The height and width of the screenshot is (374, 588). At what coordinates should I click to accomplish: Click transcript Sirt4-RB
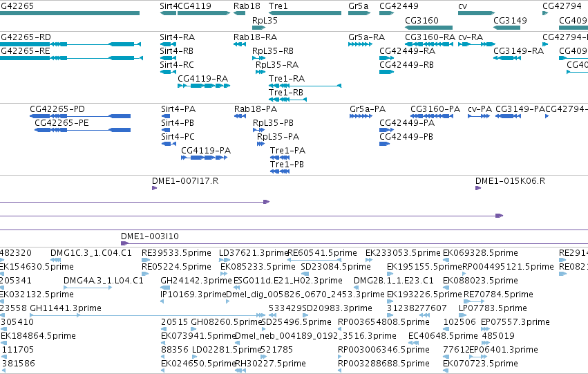click(168, 58)
